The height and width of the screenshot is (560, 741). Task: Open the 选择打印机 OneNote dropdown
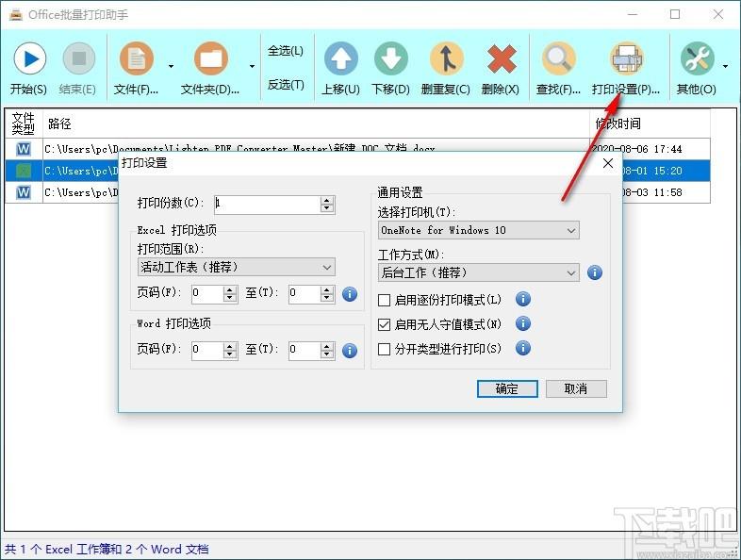coord(479,230)
